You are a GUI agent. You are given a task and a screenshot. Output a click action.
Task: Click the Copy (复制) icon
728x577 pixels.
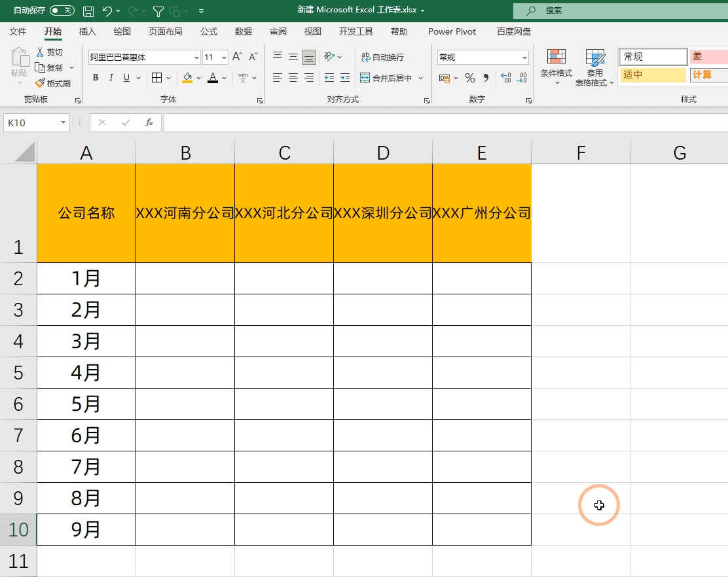tap(41, 68)
